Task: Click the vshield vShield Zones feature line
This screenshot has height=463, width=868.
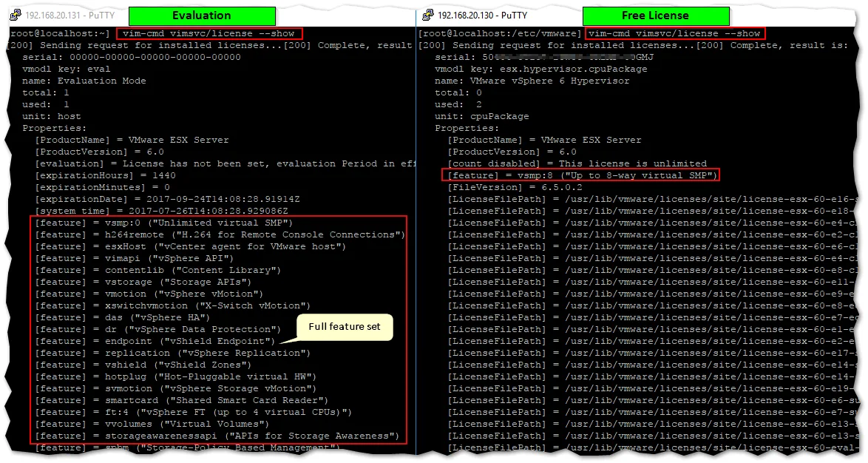Action: tap(143, 365)
